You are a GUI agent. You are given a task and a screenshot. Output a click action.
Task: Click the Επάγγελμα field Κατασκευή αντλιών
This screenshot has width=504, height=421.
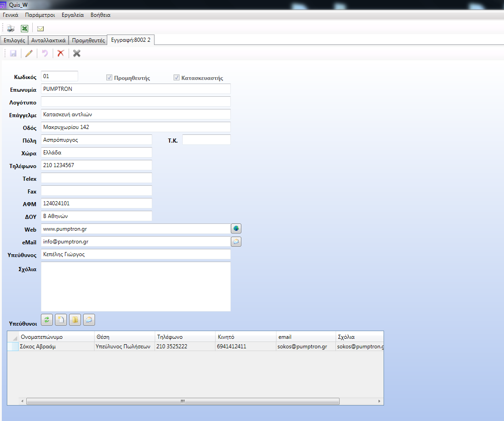pos(135,114)
